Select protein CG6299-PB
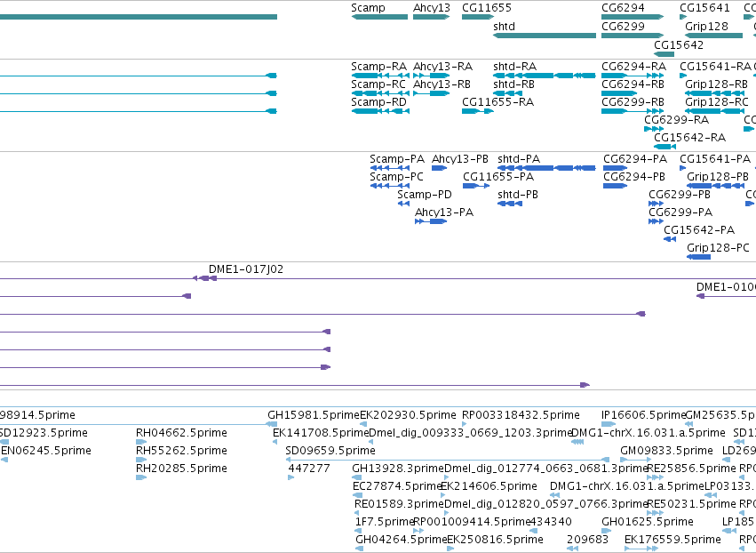Image resolution: width=756 pixels, height=553 pixels. [657, 204]
